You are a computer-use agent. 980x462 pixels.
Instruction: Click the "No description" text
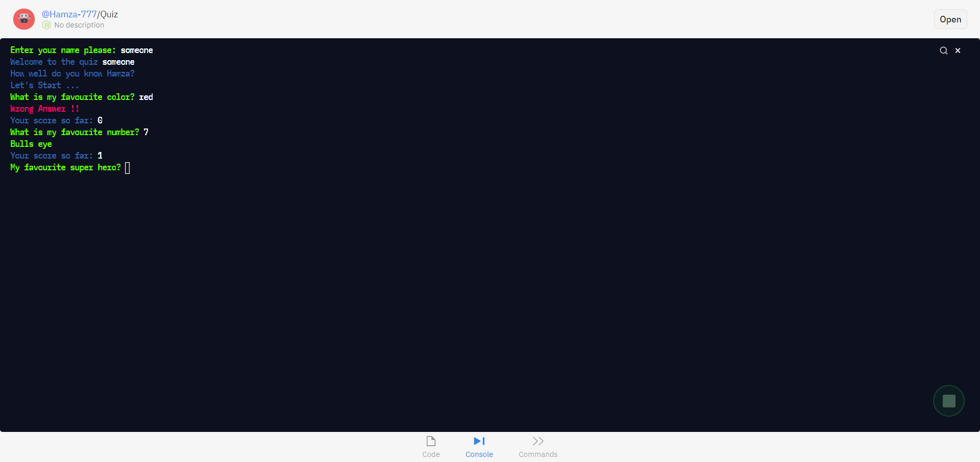[79, 25]
